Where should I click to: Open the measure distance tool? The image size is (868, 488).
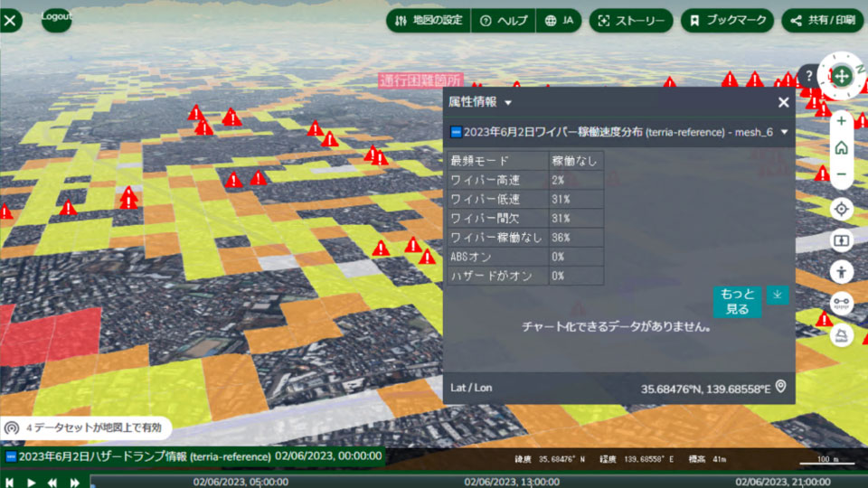[x=842, y=304]
